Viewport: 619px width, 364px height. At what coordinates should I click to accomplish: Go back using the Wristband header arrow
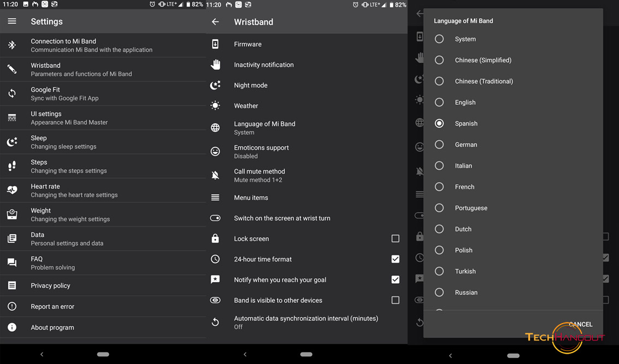tap(215, 22)
